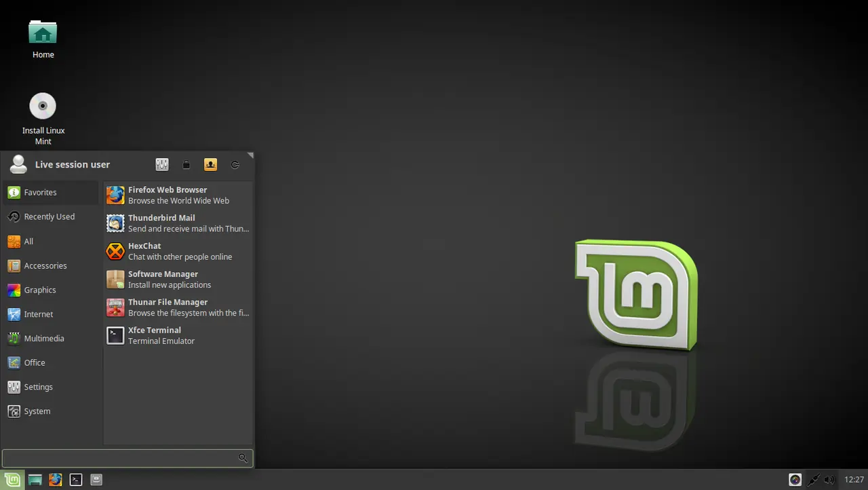Launch HexChat from the favorites list
868x490 pixels.
[144, 251]
